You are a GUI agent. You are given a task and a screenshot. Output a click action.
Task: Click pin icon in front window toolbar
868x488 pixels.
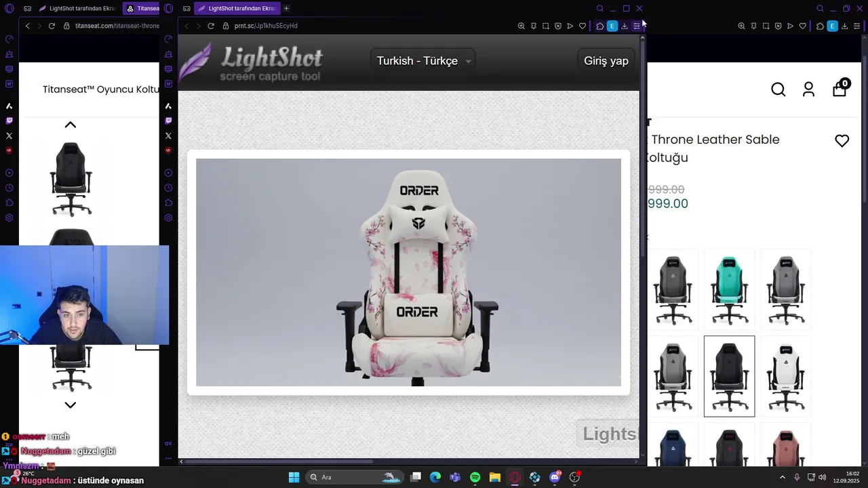tap(534, 26)
